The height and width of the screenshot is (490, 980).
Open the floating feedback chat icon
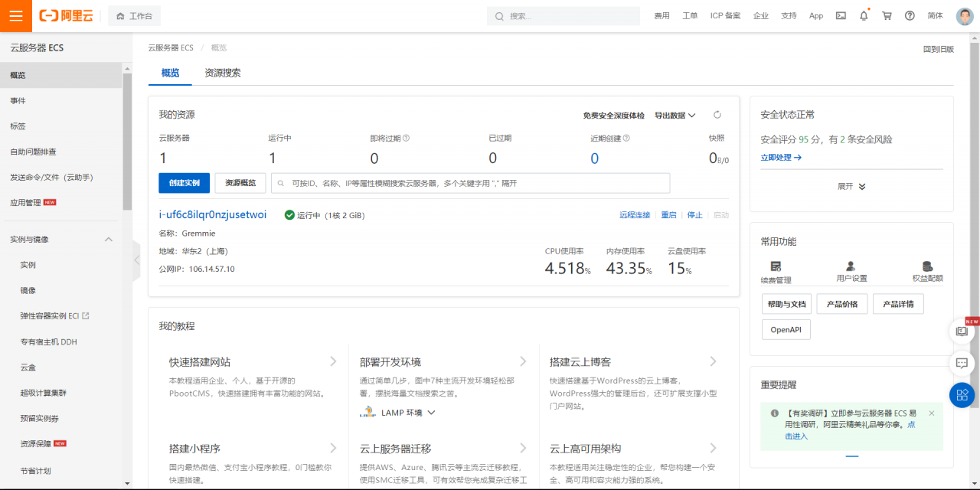click(962, 363)
